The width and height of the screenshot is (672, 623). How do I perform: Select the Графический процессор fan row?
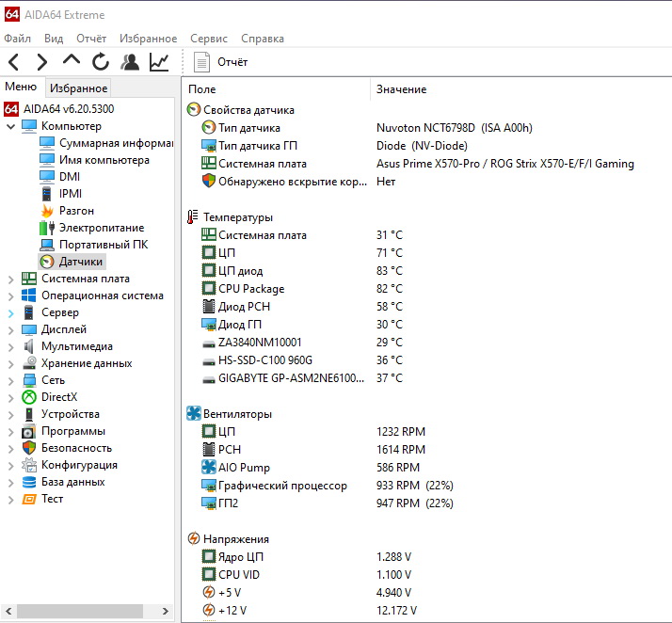(x=426, y=486)
